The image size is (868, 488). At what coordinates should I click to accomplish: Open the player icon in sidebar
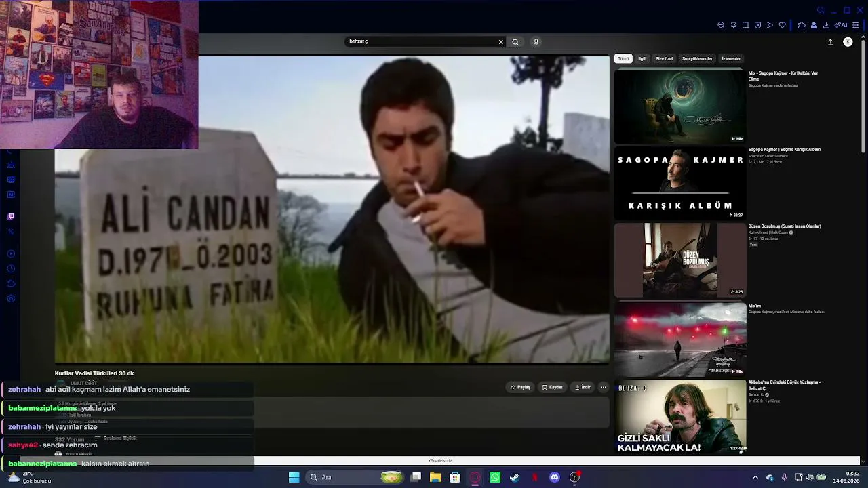click(x=11, y=254)
